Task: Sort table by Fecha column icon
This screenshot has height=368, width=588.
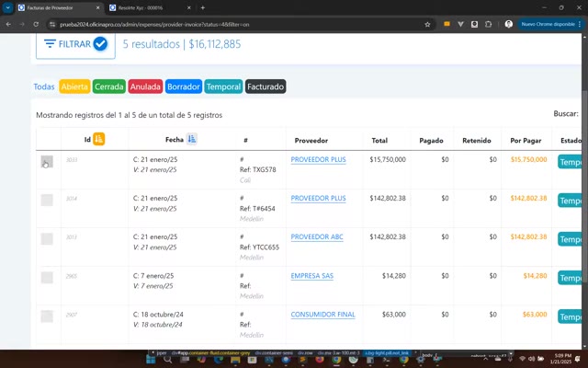Action: (x=192, y=139)
